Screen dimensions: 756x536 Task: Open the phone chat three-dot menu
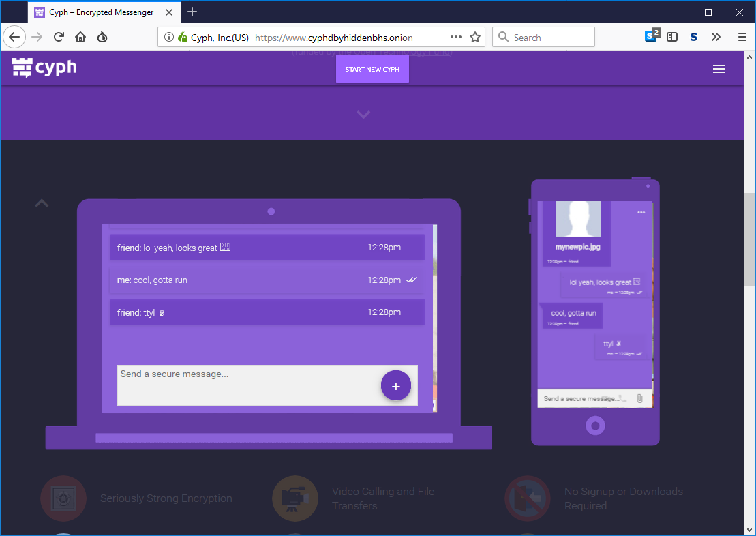(x=641, y=212)
